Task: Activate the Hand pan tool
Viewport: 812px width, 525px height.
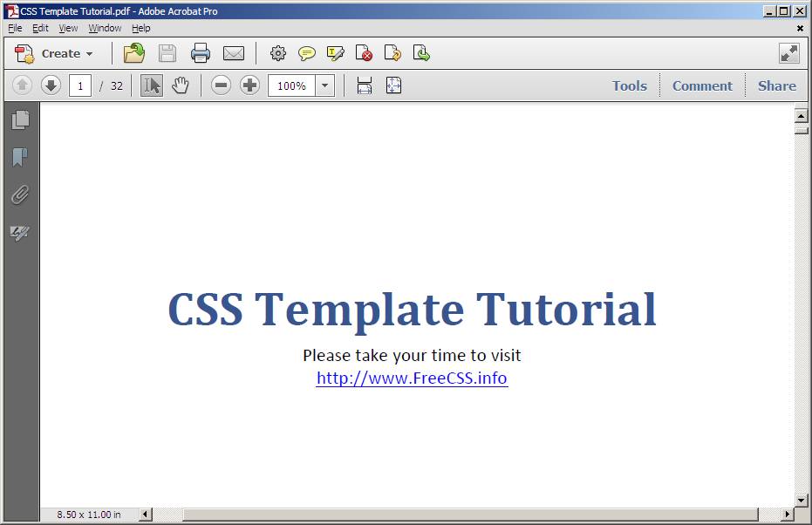Action: (181, 85)
